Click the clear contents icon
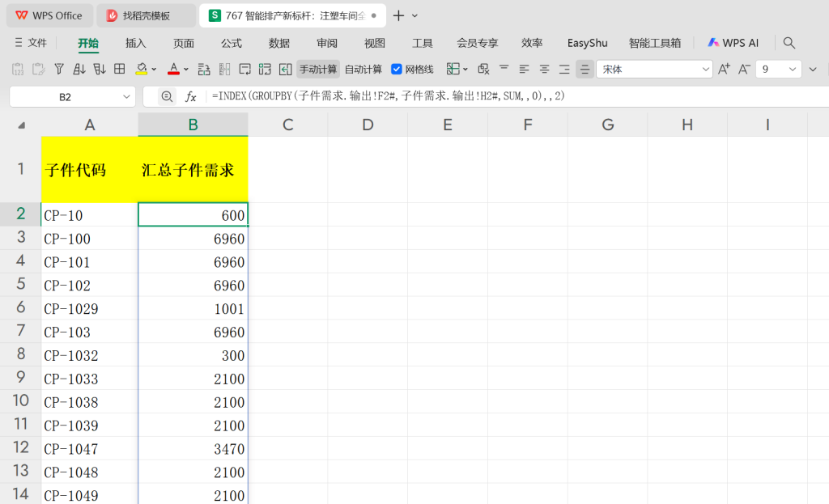The width and height of the screenshot is (829, 504). [x=483, y=70]
